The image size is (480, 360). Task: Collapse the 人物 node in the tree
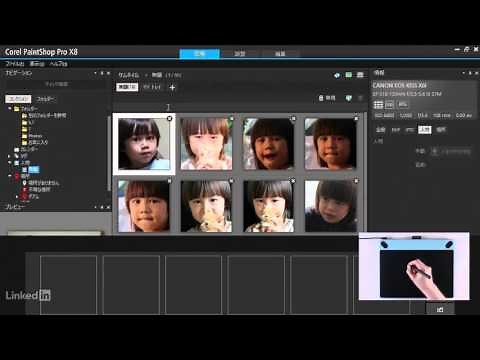point(10,163)
